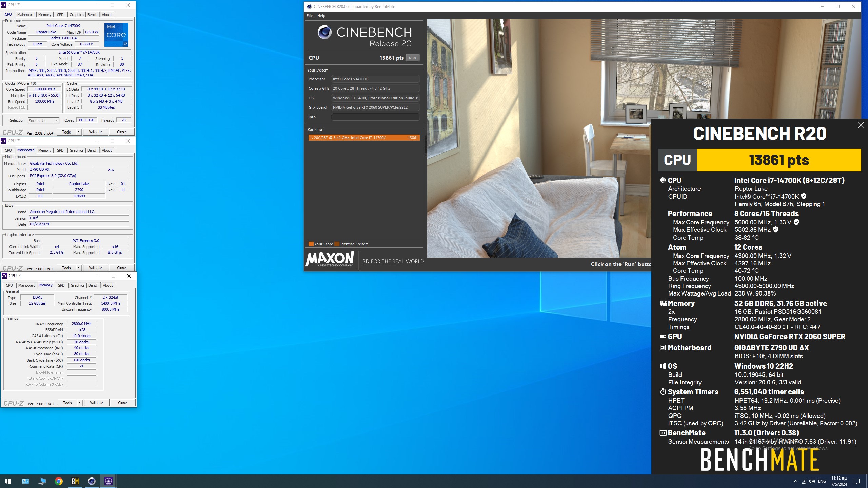
Task: Open the BenchMate BM icon in the taskbar
Action: point(75,481)
